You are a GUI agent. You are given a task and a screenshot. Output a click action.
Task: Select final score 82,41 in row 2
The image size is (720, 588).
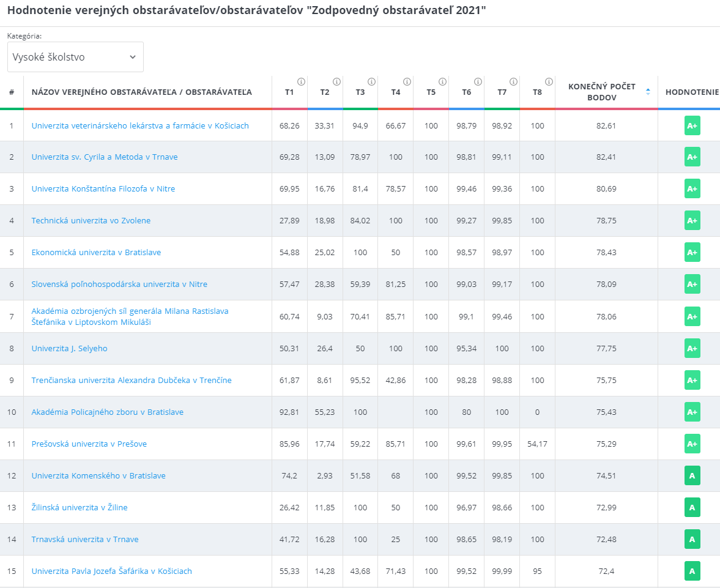coord(606,157)
